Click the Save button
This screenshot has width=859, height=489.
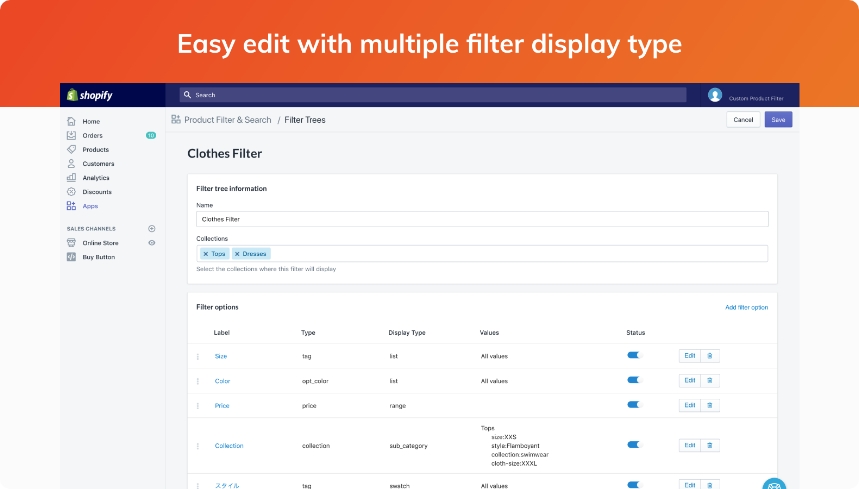[x=778, y=119]
